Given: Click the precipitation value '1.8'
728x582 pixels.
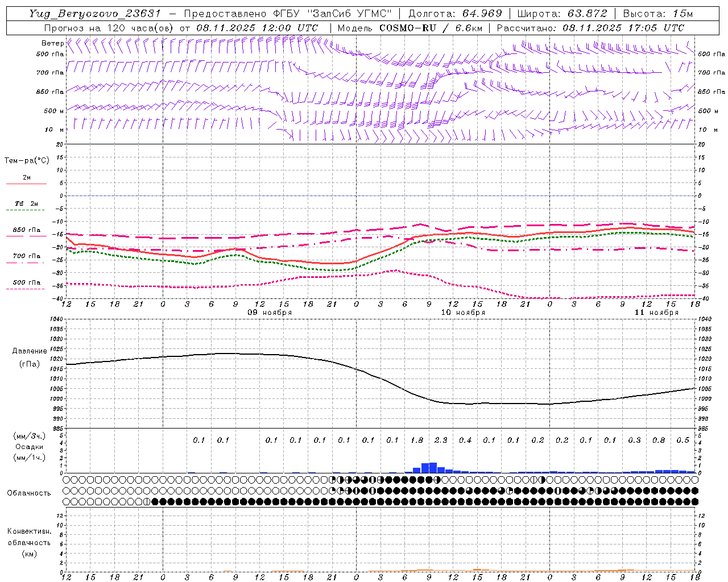Looking at the screenshot, I should click(417, 440).
